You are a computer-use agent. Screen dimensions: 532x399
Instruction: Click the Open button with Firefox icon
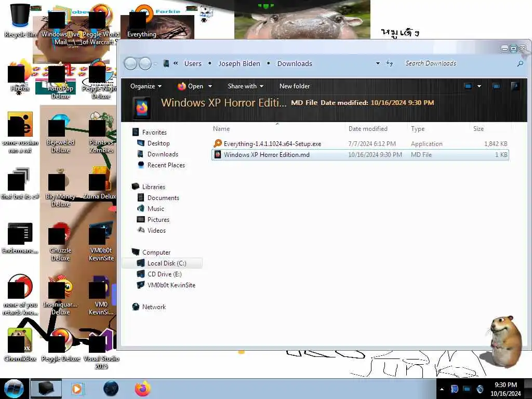pyautogui.click(x=190, y=86)
